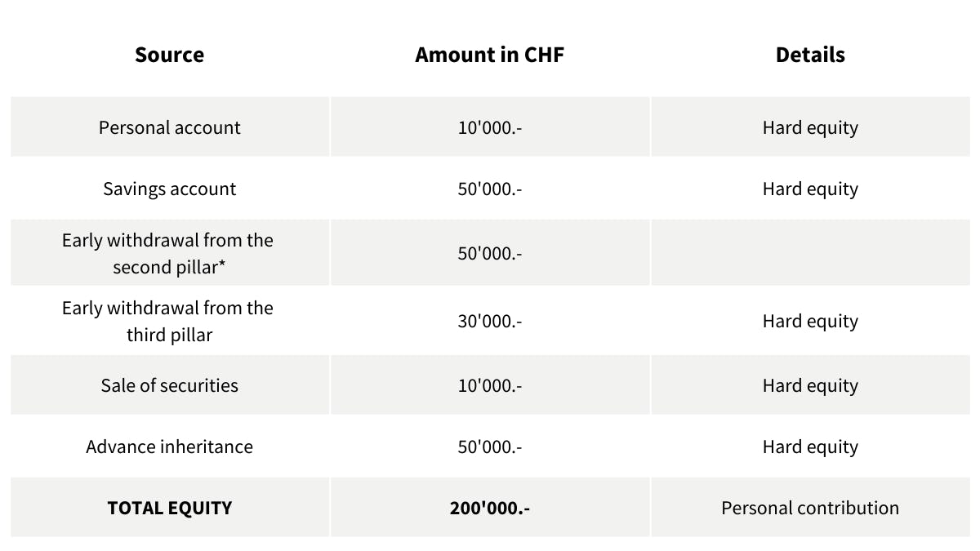
Task: Select the second pillar withdrawal amount 50'000.-
Action: 489,254
